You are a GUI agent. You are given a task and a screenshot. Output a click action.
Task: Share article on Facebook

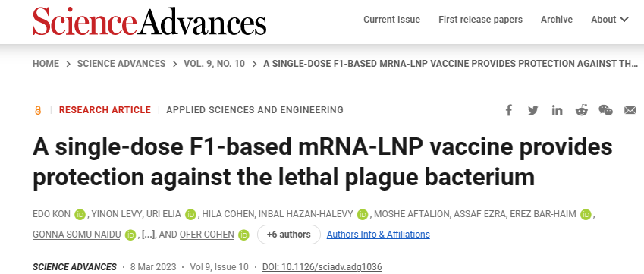(x=509, y=110)
